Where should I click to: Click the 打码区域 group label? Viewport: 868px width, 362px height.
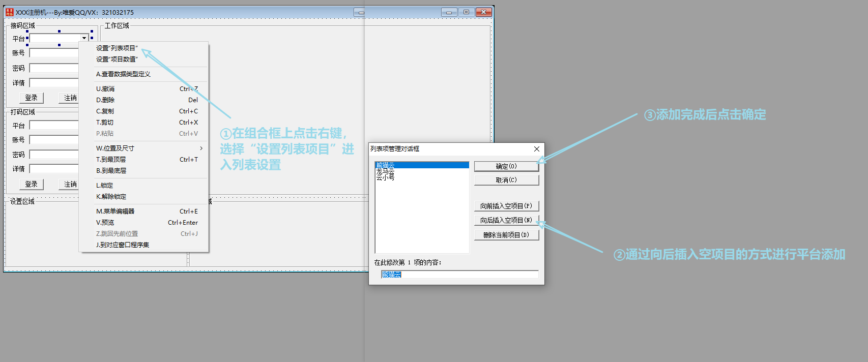pos(23,112)
